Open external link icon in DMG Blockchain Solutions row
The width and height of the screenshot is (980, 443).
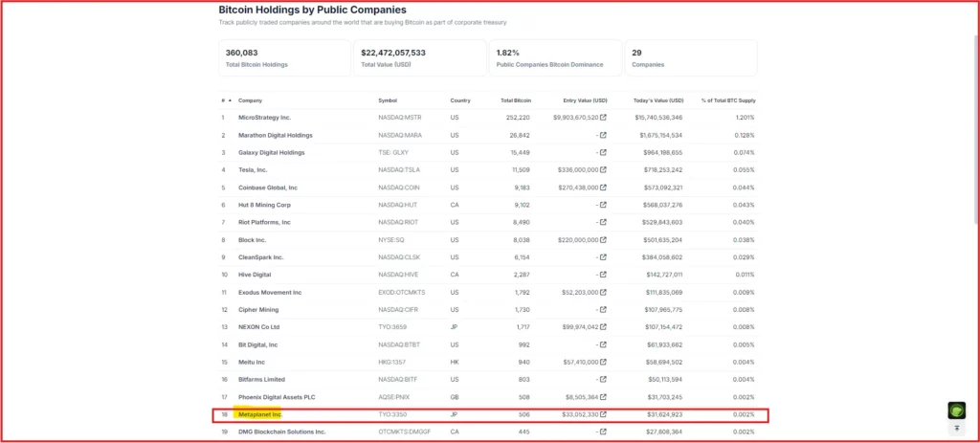click(x=603, y=432)
